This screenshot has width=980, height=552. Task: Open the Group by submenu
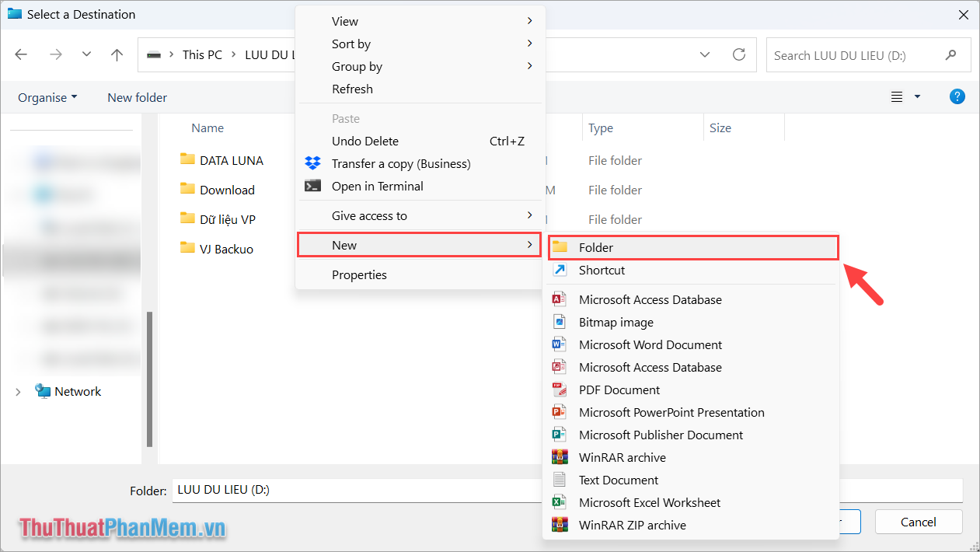point(420,66)
